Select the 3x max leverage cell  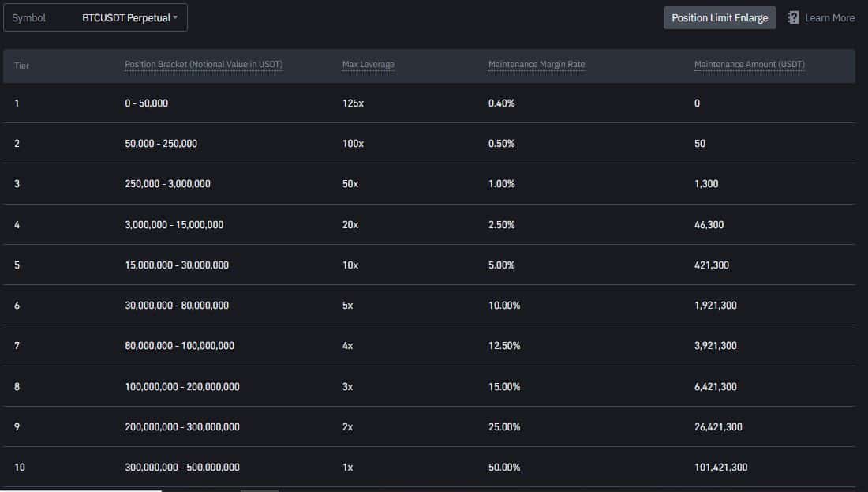[348, 387]
